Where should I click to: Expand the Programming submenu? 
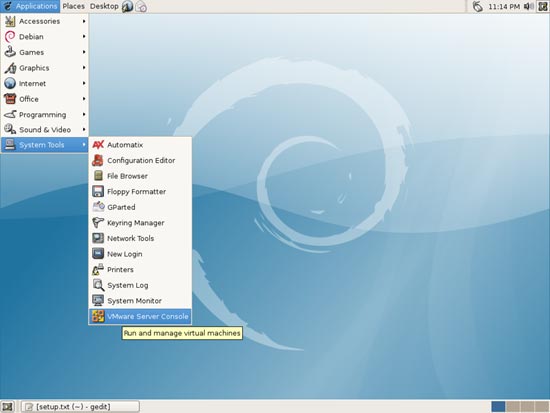tap(45, 114)
